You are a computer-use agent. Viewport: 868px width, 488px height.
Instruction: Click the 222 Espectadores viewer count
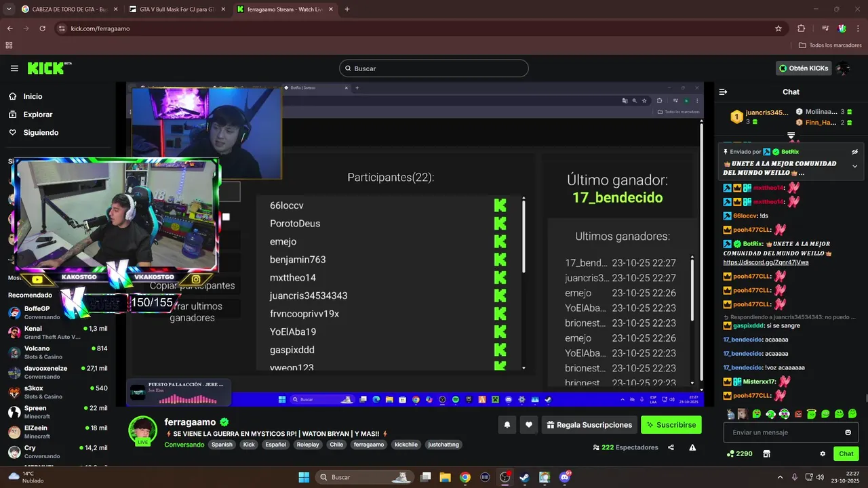(x=625, y=447)
